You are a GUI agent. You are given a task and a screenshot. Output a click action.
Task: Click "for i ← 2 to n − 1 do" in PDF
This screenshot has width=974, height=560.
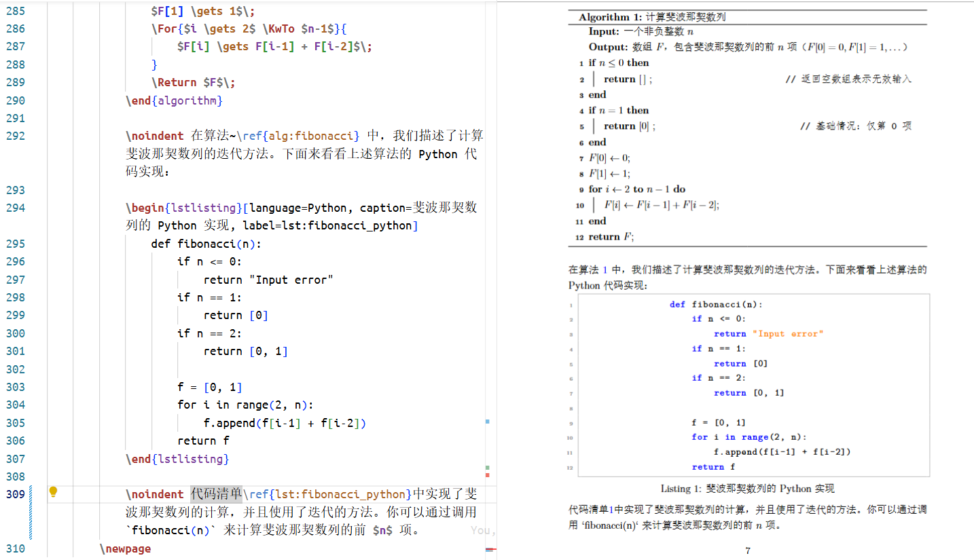pyautogui.click(x=637, y=189)
